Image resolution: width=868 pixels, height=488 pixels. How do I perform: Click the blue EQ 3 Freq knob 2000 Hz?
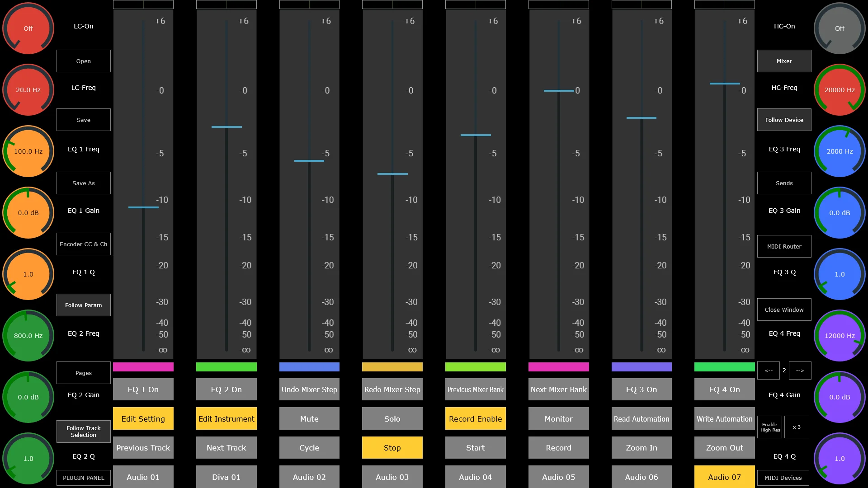point(840,151)
